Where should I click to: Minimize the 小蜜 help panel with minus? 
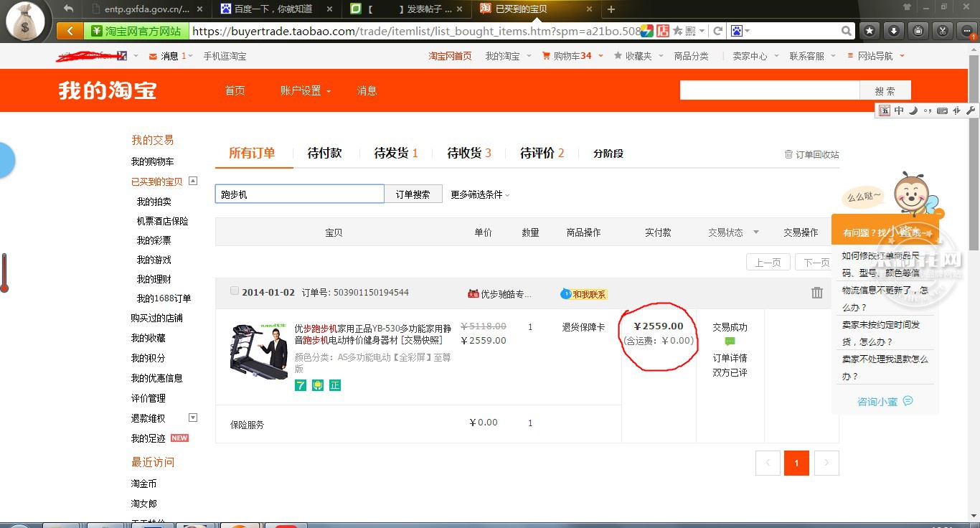(x=939, y=214)
